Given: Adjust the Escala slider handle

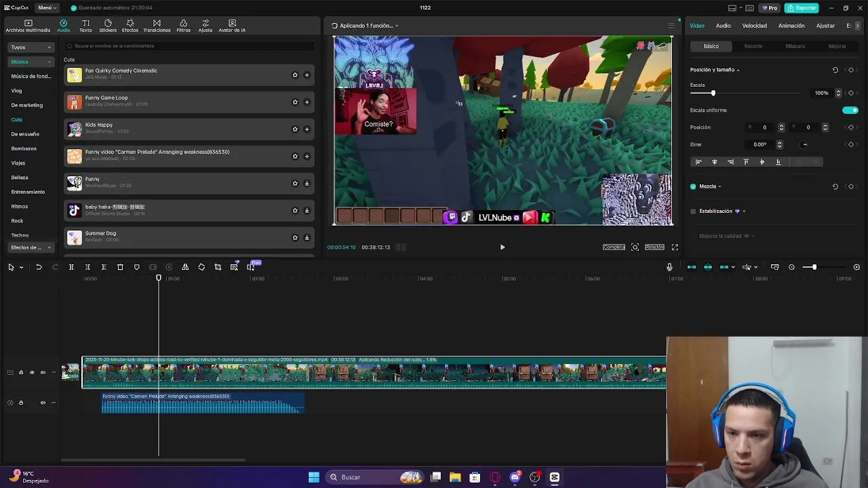Looking at the screenshot, I should click(713, 93).
